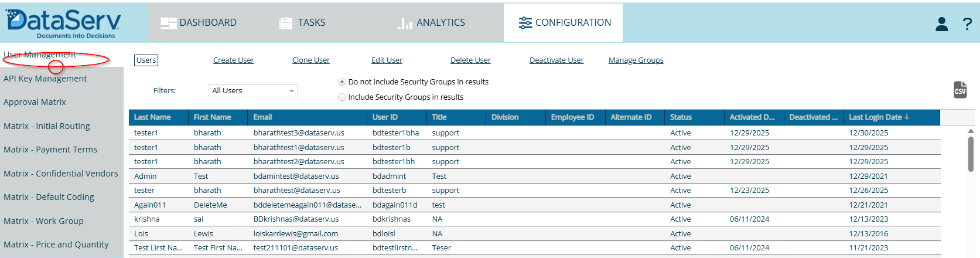Click the DataServ logo
The width and height of the screenshot is (980, 258).
tap(63, 23)
